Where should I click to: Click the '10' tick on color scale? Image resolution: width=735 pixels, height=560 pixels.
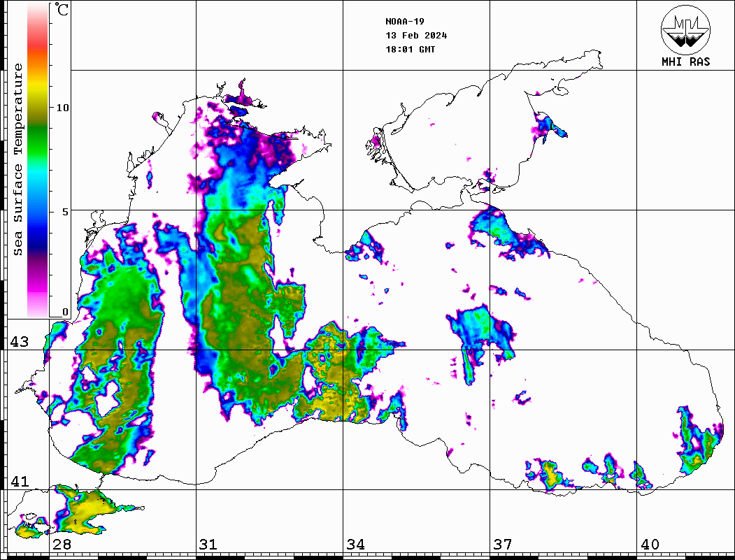tap(62, 108)
